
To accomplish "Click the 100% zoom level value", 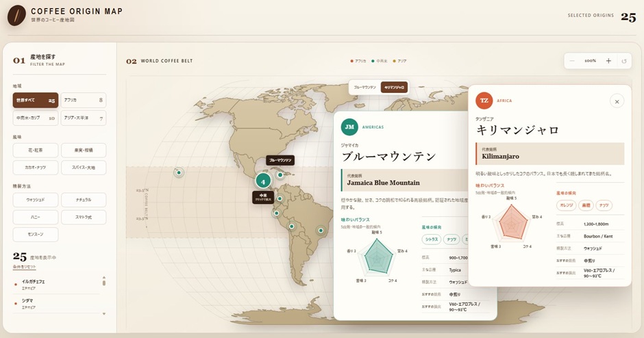I will [x=590, y=61].
